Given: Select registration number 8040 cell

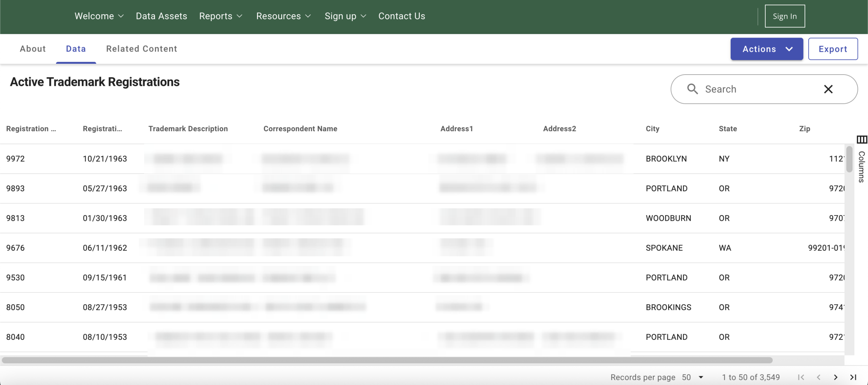Looking at the screenshot, I should [15, 337].
